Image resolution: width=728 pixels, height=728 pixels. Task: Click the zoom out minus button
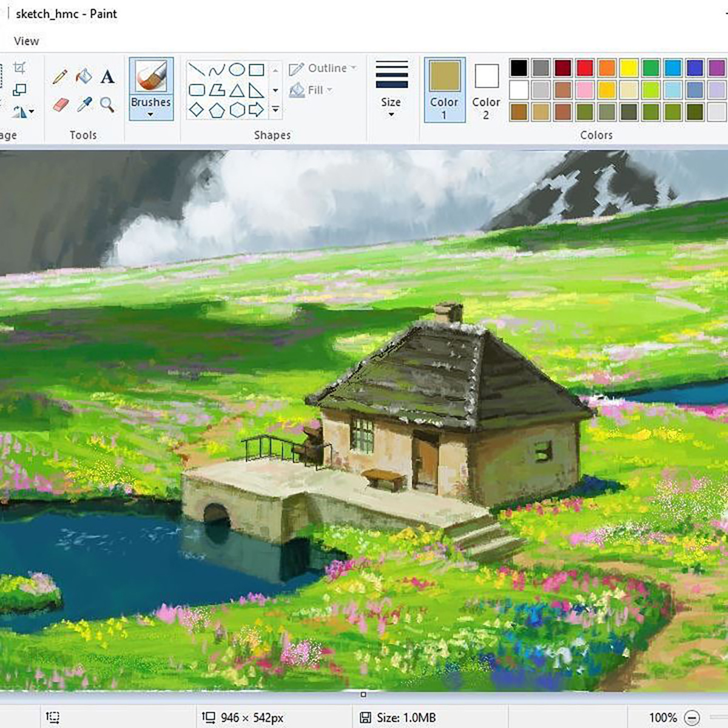click(x=692, y=717)
